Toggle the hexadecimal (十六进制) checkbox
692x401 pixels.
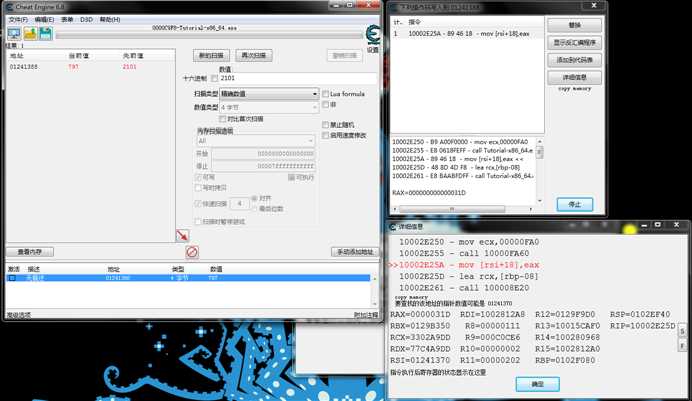coord(214,79)
